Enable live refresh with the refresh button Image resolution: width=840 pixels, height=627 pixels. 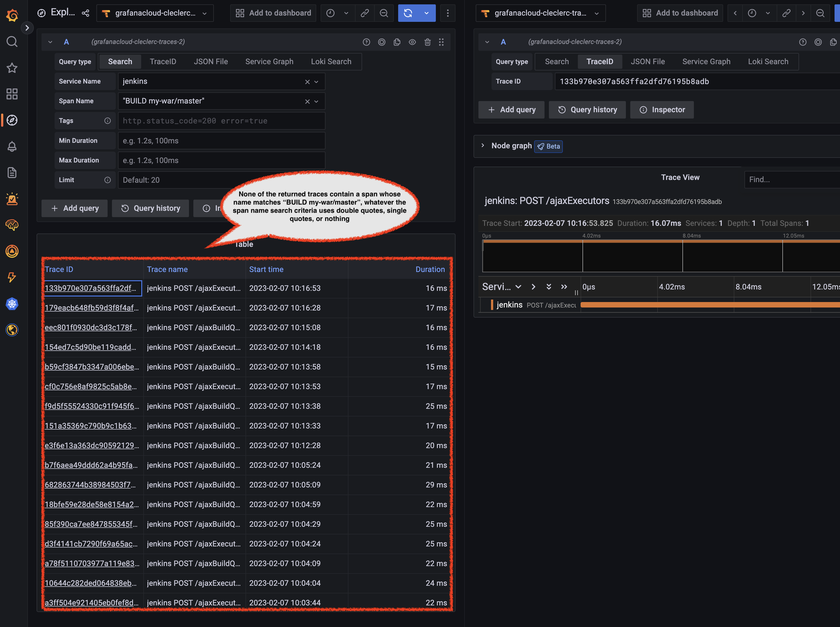tap(408, 13)
